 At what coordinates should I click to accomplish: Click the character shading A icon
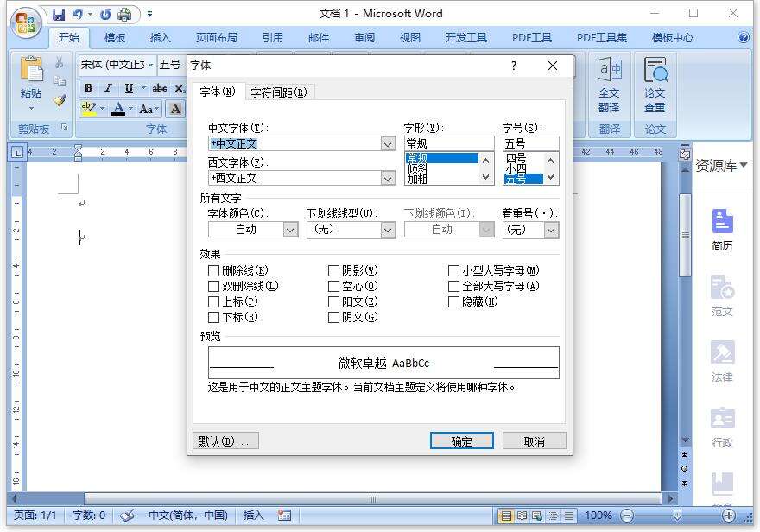pos(175,109)
